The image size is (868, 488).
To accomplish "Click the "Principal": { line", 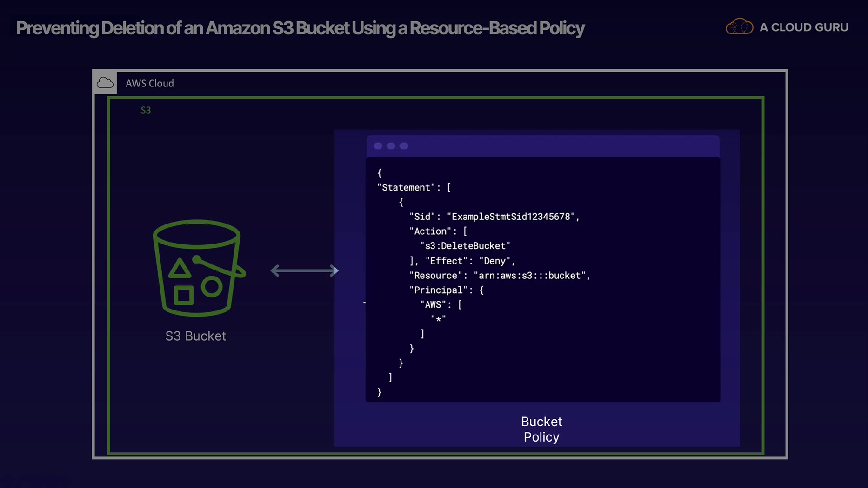I will point(447,290).
